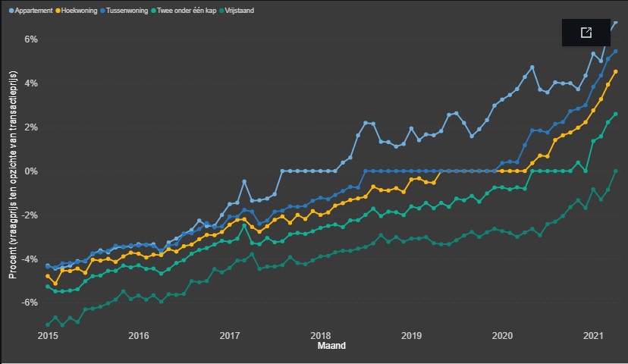Image resolution: width=628 pixels, height=364 pixels.
Task: Toggle the Appartement series legend label
Action: pyautogui.click(x=32, y=10)
